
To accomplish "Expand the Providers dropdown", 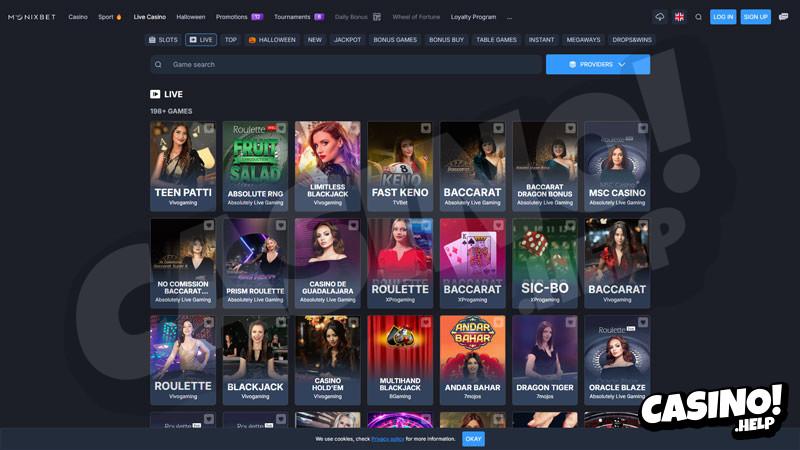I will (598, 64).
